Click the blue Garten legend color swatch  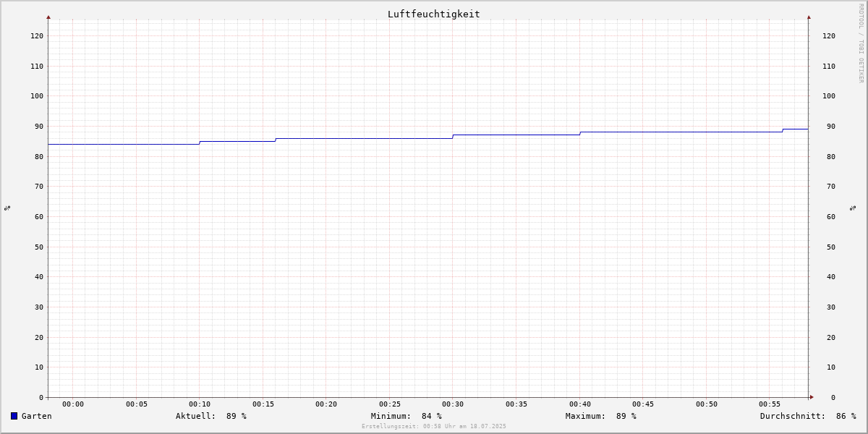14,416
